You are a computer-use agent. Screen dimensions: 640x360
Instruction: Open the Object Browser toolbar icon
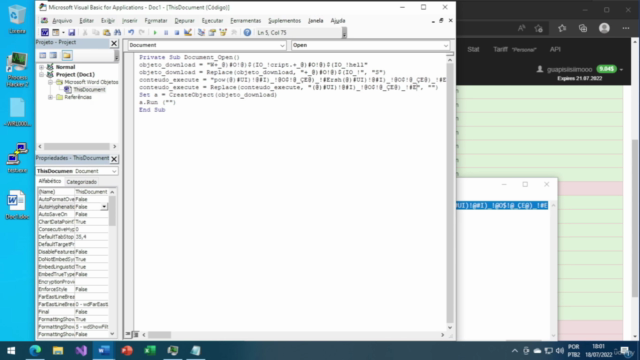pos(223,33)
